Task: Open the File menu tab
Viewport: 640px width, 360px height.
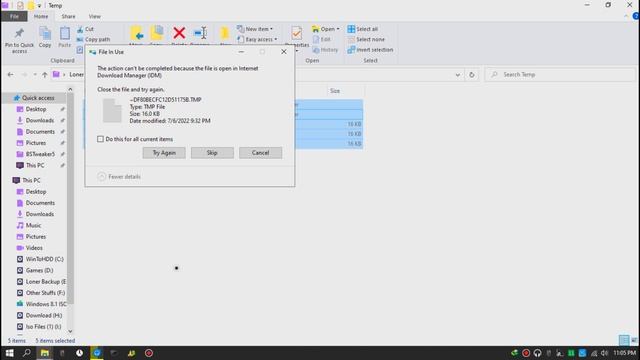Action: (14, 16)
